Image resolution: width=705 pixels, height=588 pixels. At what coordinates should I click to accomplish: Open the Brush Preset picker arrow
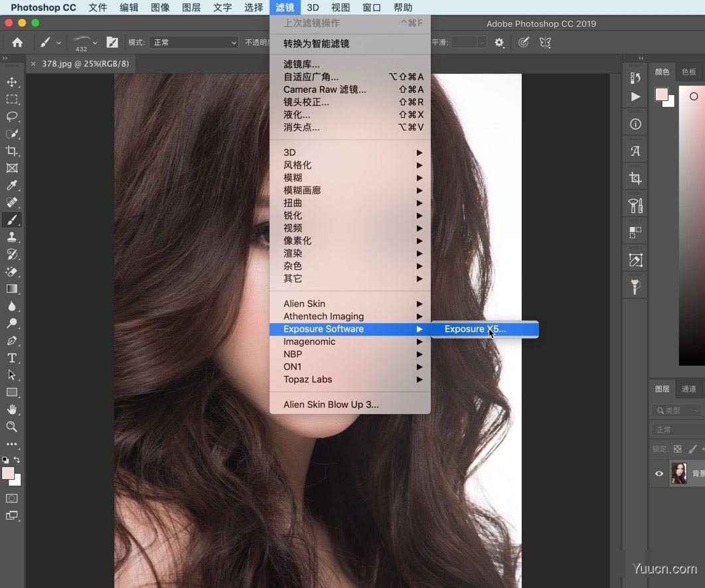pyautogui.click(x=95, y=42)
